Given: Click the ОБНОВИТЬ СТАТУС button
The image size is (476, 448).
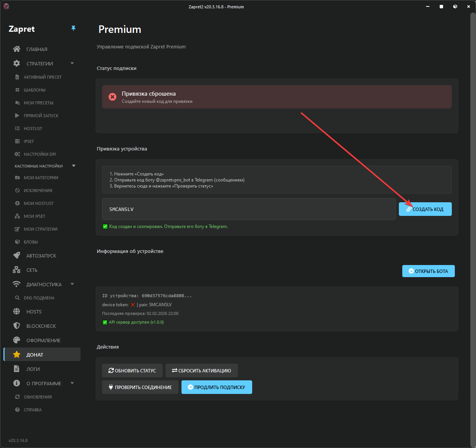Looking at the screenshot, I should 132,370.
